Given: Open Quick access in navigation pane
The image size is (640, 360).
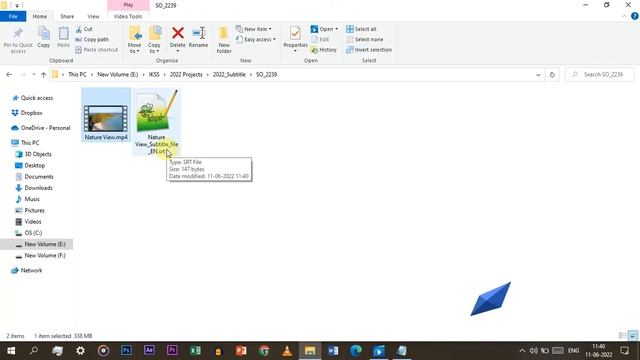Looking at the screenshot, I should point(33,98).
